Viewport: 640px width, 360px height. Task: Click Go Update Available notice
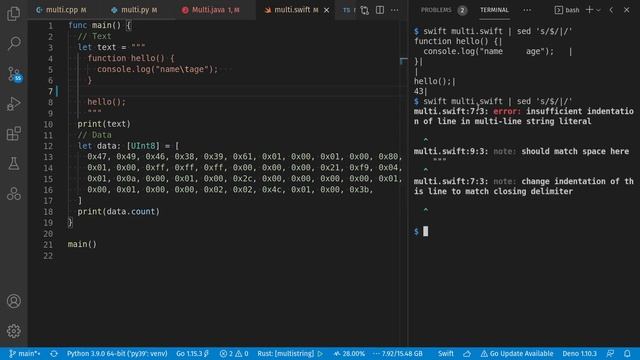517,353
